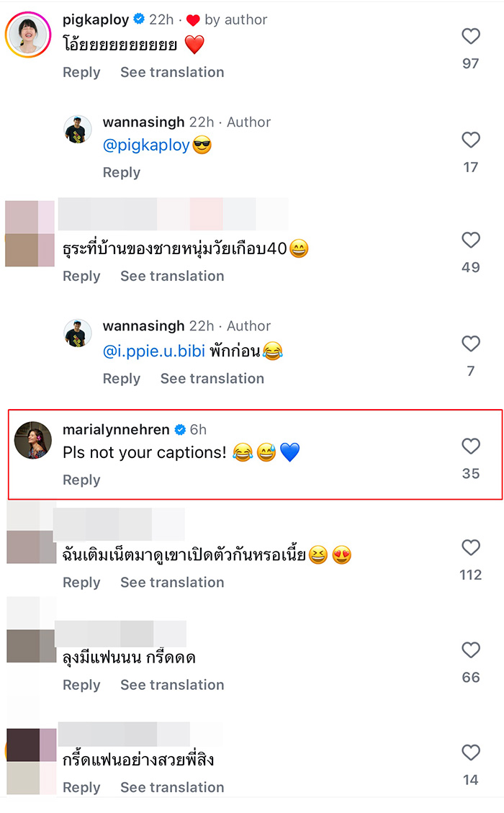Reply to pigkaploy's comment

(81, 72)
